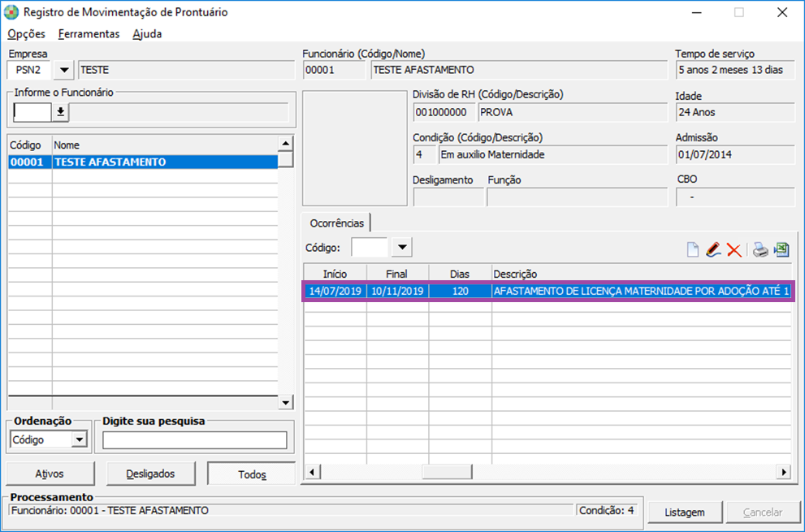The height and width of the screenshot is (532, 805).
Task: Show only Ativos employees
Action: point(50,474)
